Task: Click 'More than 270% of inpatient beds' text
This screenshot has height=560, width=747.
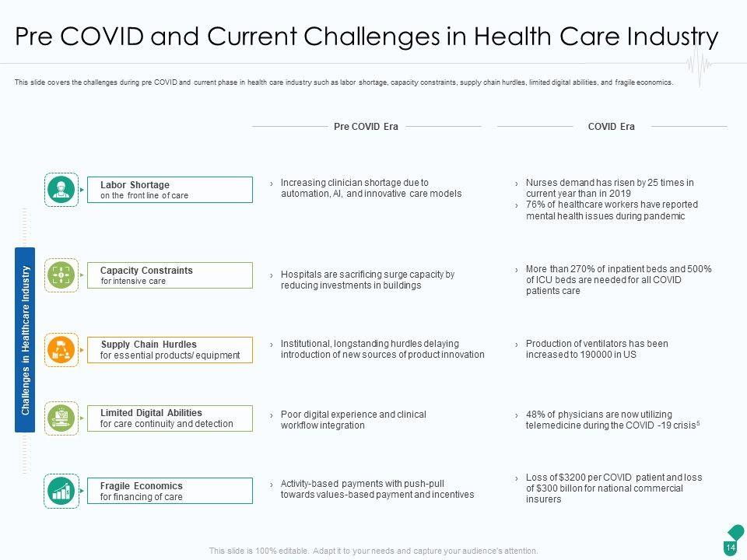Action: [x=619, y=280]
